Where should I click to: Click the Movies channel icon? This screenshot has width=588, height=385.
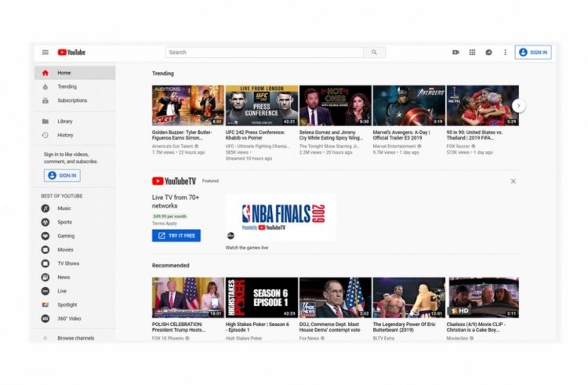click(45, 249)
